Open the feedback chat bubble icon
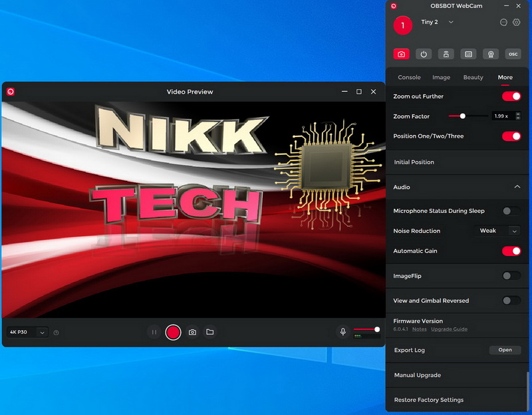532x415 pixels. [503, 23]
